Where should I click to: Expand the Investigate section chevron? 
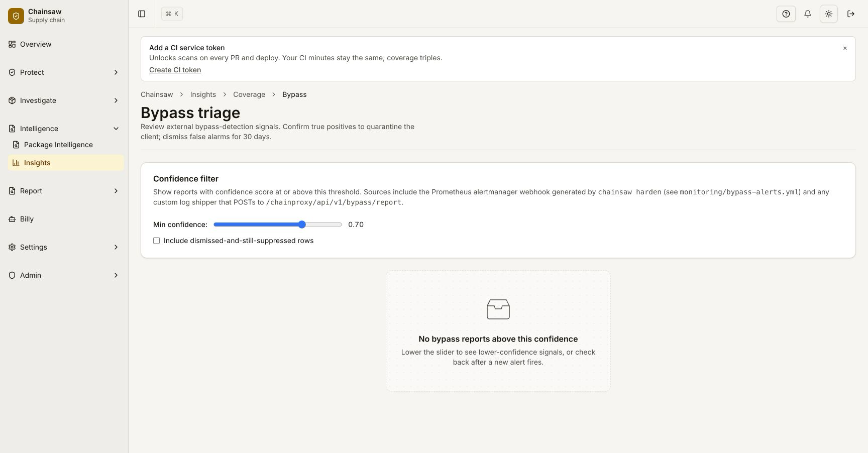click(116, 100)
